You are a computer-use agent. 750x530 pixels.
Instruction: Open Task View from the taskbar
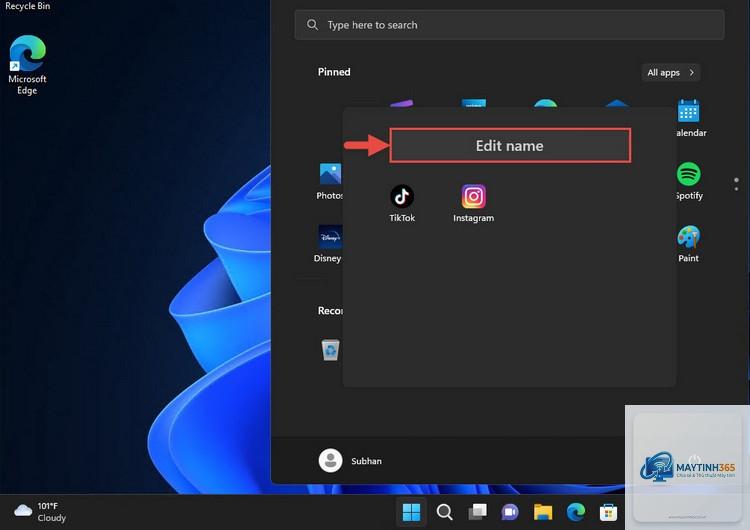(477, 512)
